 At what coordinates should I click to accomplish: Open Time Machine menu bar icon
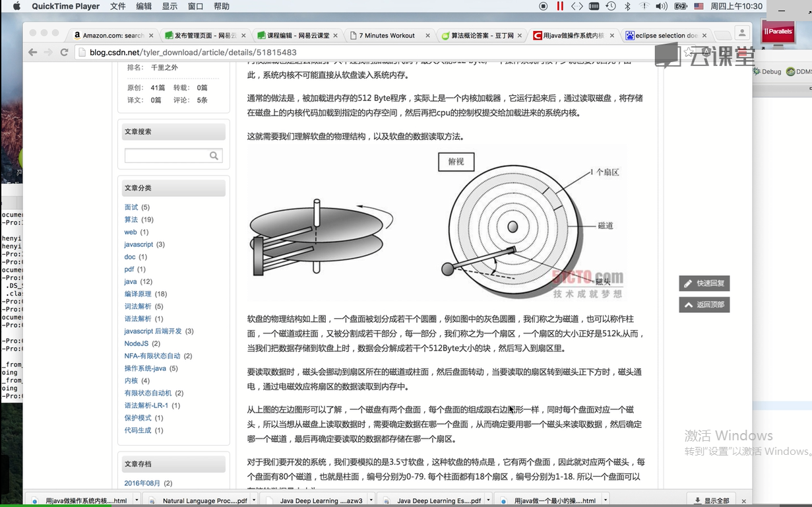(611, 6)
